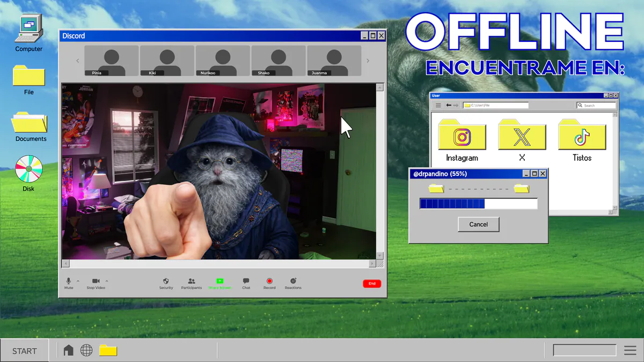Expand microphone options arrow beside Mute
The image size is (644, 362).
coord(78,281)
